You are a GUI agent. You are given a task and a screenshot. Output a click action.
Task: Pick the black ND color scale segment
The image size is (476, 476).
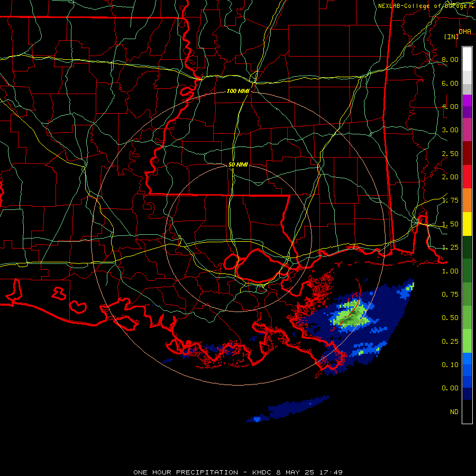467,411
